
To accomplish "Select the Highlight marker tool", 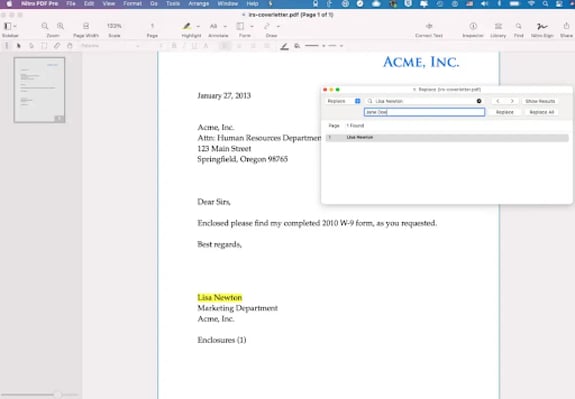I will [x=187, y=26].
